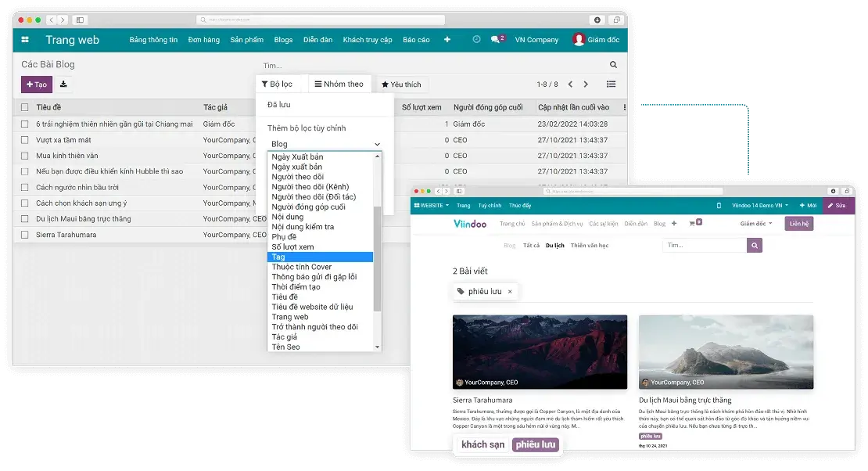Click the Sierra Tarahumara cover image
This screenshot has height=471, width=868.
(540, 351)
